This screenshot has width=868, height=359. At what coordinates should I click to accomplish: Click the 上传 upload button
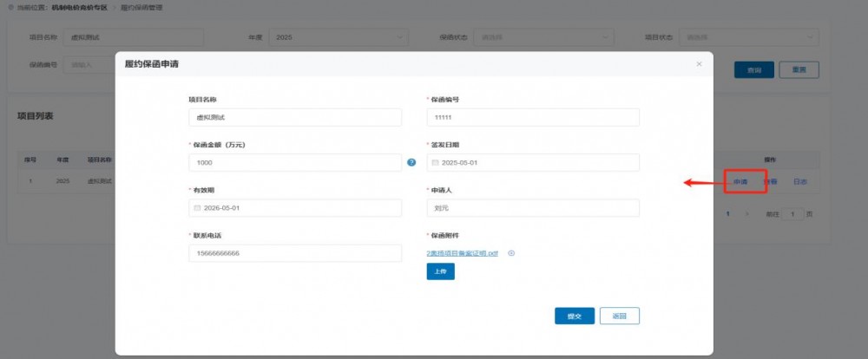click(440, 271)
